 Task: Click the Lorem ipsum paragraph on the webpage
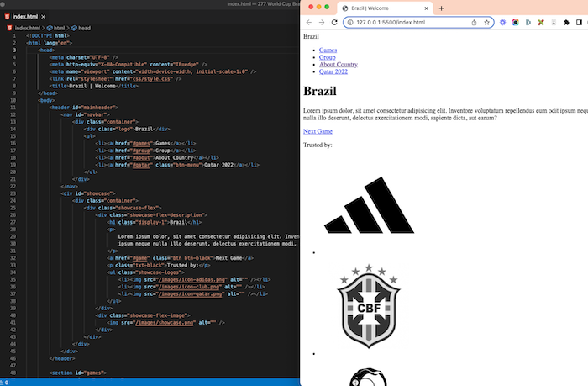pos(445,114)
